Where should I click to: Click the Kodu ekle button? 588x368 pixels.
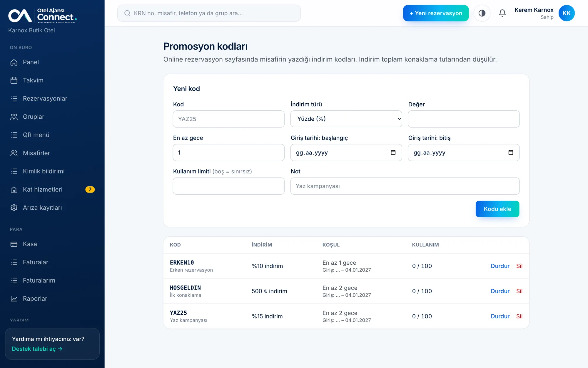497,209
